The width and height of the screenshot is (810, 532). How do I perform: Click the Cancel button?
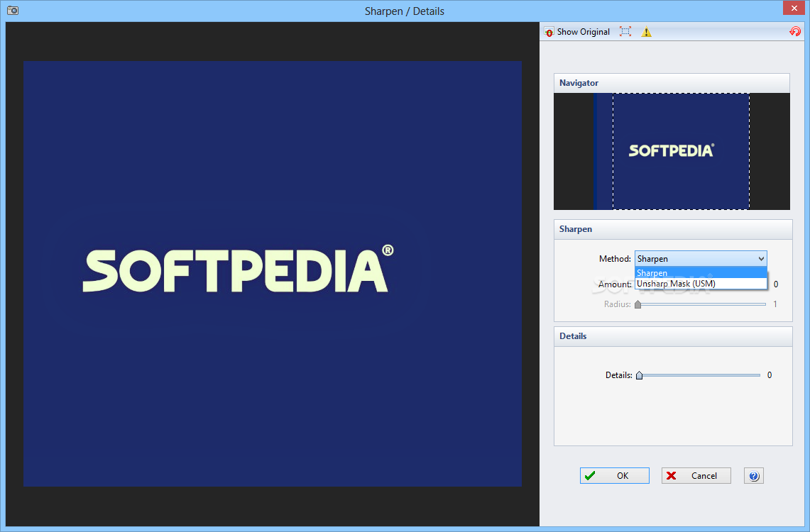pyautogui.click(x=696, y=476)
